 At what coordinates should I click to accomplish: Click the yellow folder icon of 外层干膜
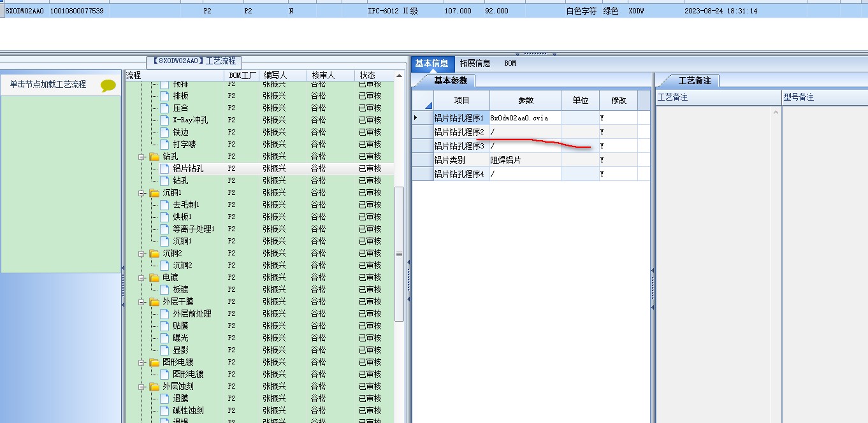tap(154, 301)
